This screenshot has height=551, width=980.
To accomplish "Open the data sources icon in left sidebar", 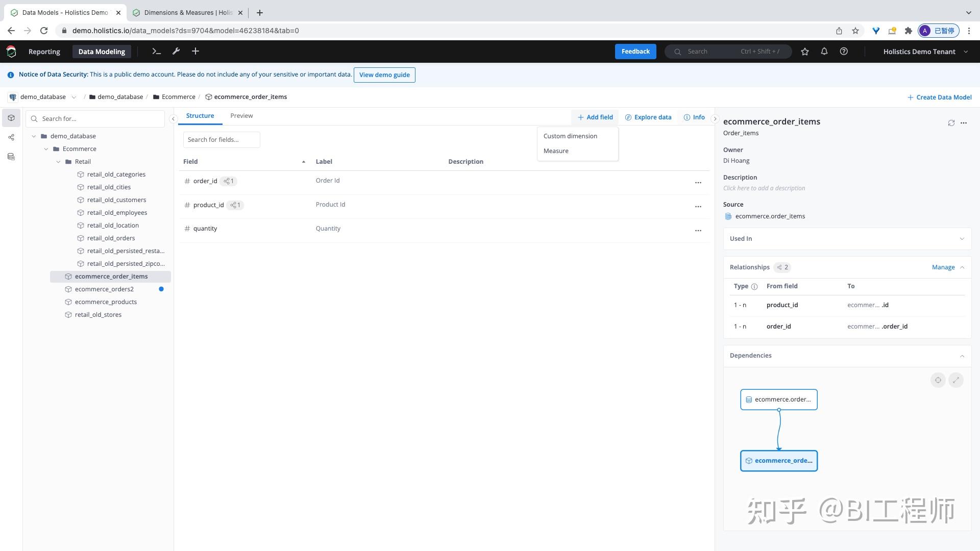I will pos(11,157).
